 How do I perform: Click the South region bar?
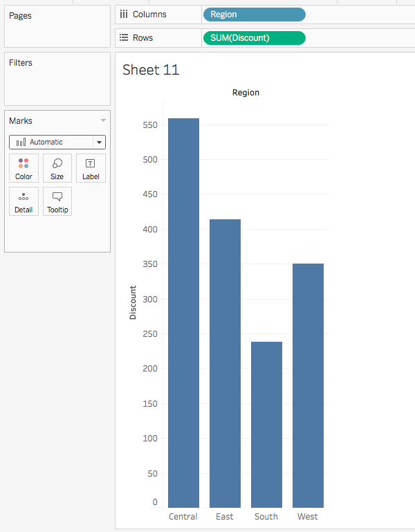[266, 424]
